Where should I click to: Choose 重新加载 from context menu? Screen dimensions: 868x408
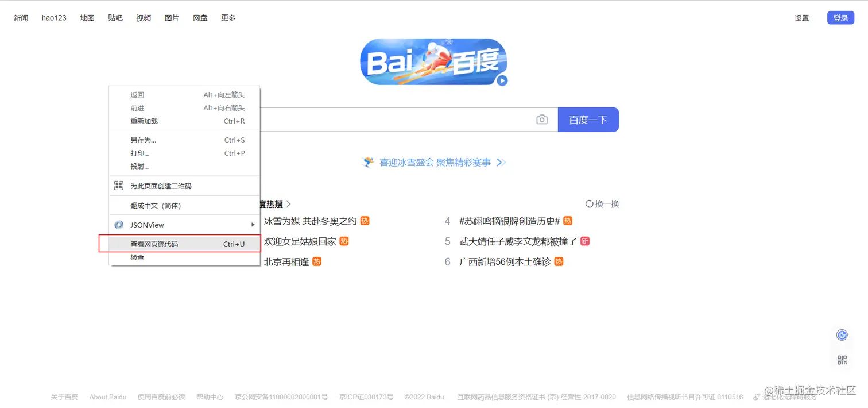coord(185,121)
